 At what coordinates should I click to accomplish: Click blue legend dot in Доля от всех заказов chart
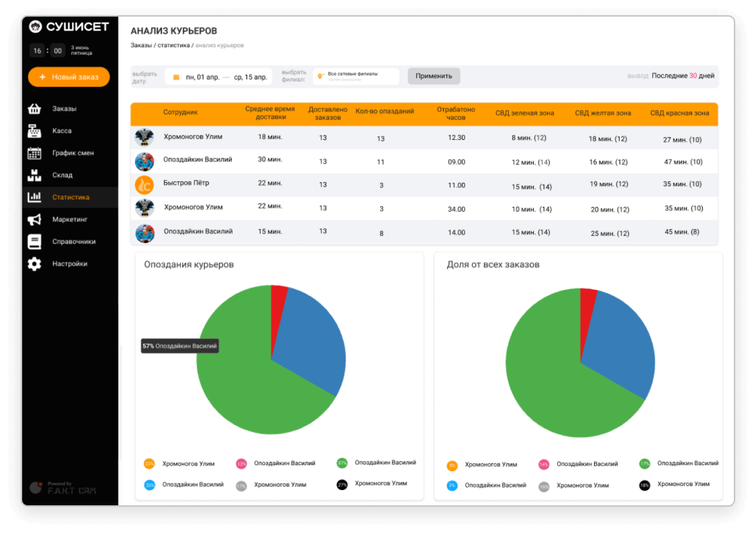[452, 486]
